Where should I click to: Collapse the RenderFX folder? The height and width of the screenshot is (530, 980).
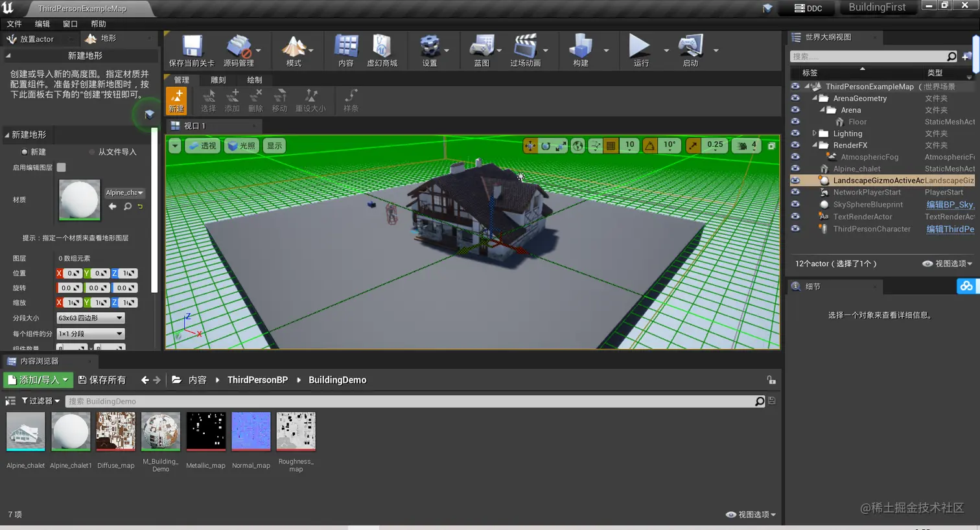815,145
